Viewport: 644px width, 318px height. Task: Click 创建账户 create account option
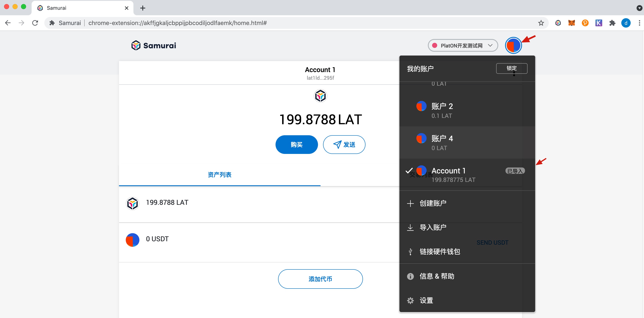(467, 203)
